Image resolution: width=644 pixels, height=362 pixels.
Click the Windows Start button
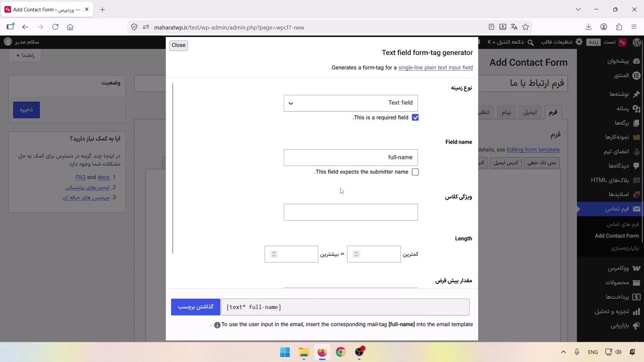285,352
